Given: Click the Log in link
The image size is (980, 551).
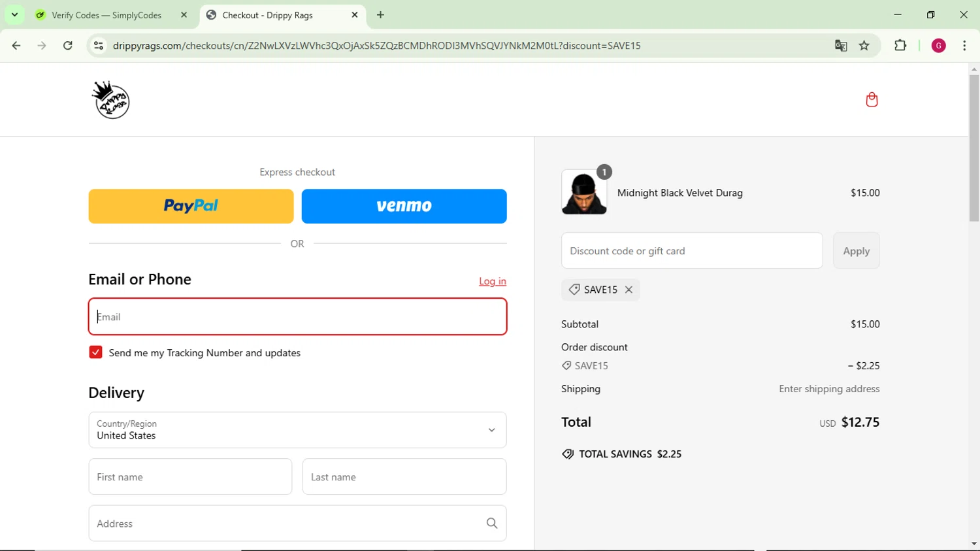Looking at the screenshot, I should tap(493, 281).
